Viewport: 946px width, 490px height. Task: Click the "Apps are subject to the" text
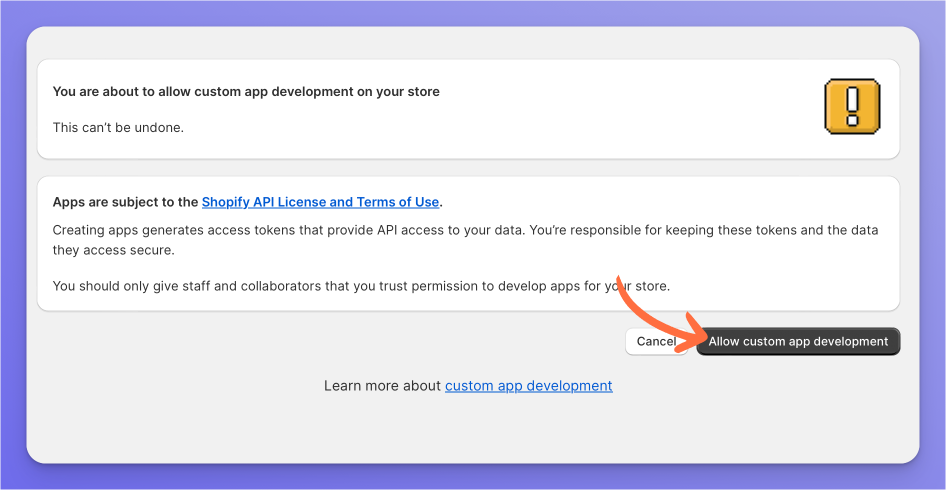point(125,202)
